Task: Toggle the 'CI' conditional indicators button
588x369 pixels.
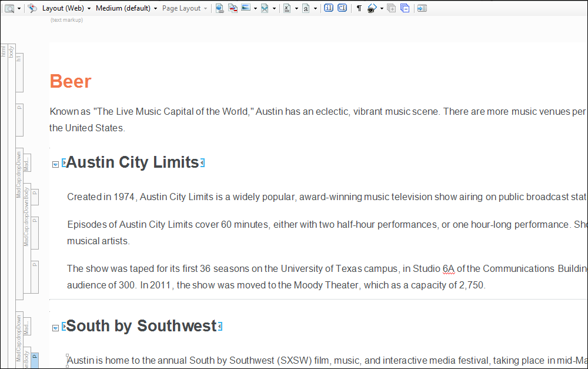Action: [342, 8]
